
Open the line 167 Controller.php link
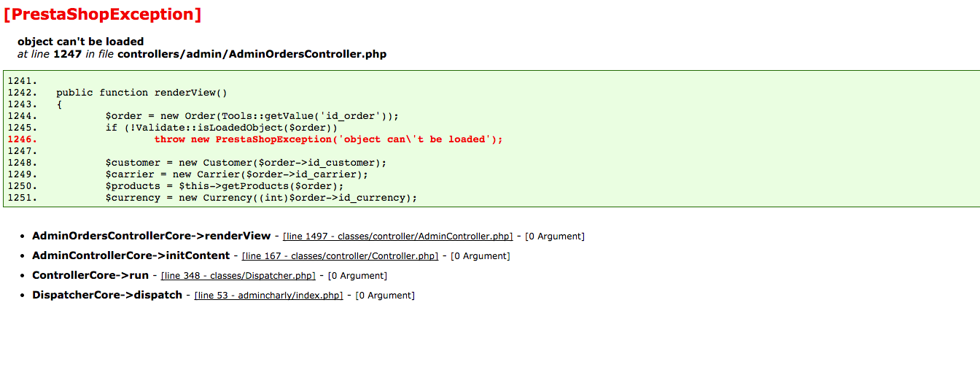[x=341, y=256]
